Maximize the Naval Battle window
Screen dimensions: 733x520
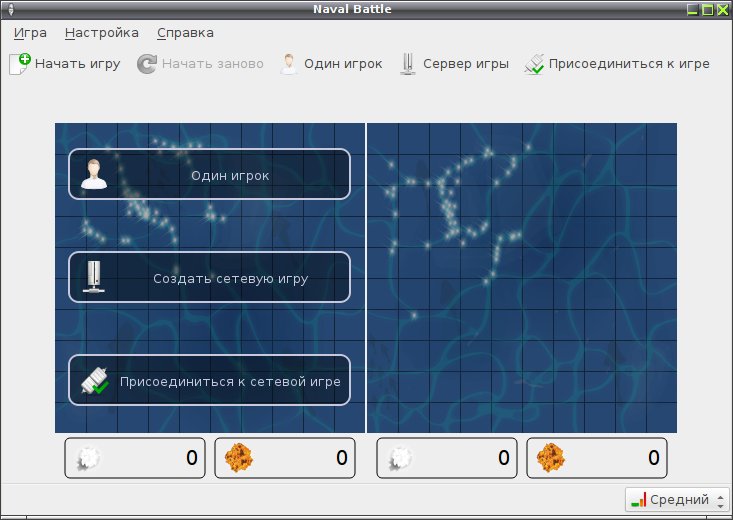pos(708,9)
